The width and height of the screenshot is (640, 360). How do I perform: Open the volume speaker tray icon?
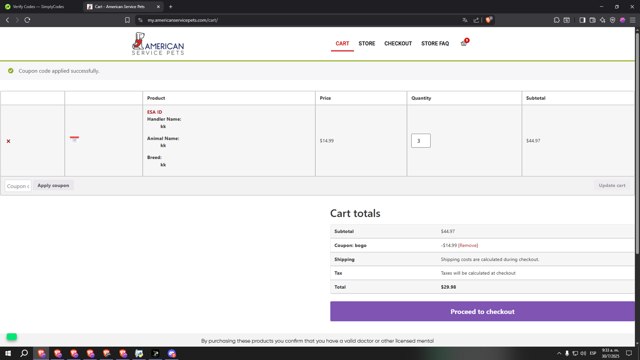pyautogui.click(x=583, y=353)
